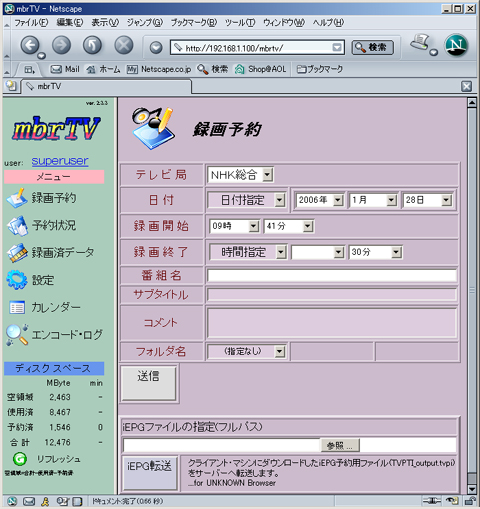This screenshot has height=509, width=480.
Task: Click the browser reload button
Action: click(92, 45)
